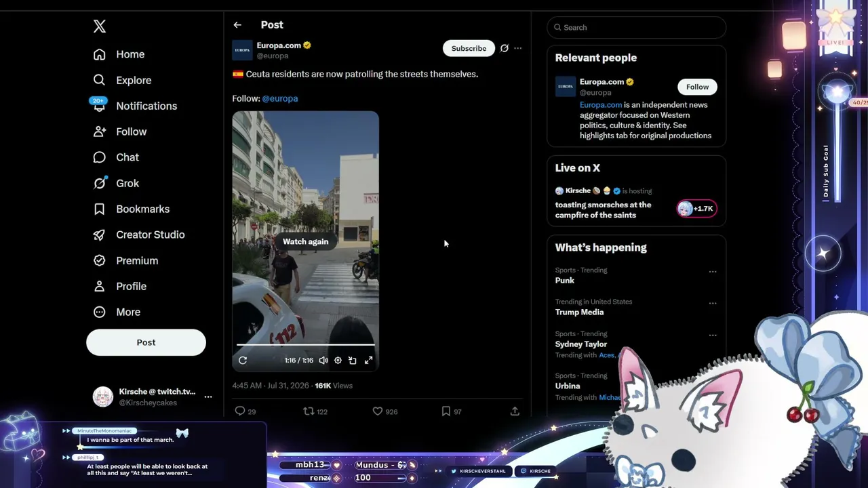Open Europa.com link in Relevant people bio
The width and height of the screenshot is (868, 488).
(x=601, y=105)
